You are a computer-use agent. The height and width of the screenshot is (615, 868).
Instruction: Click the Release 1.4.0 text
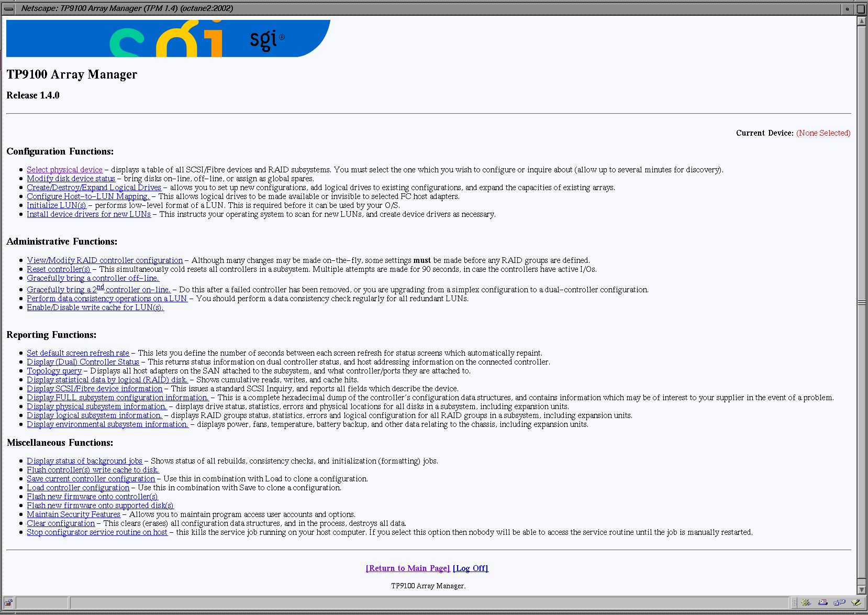(33, 95)
